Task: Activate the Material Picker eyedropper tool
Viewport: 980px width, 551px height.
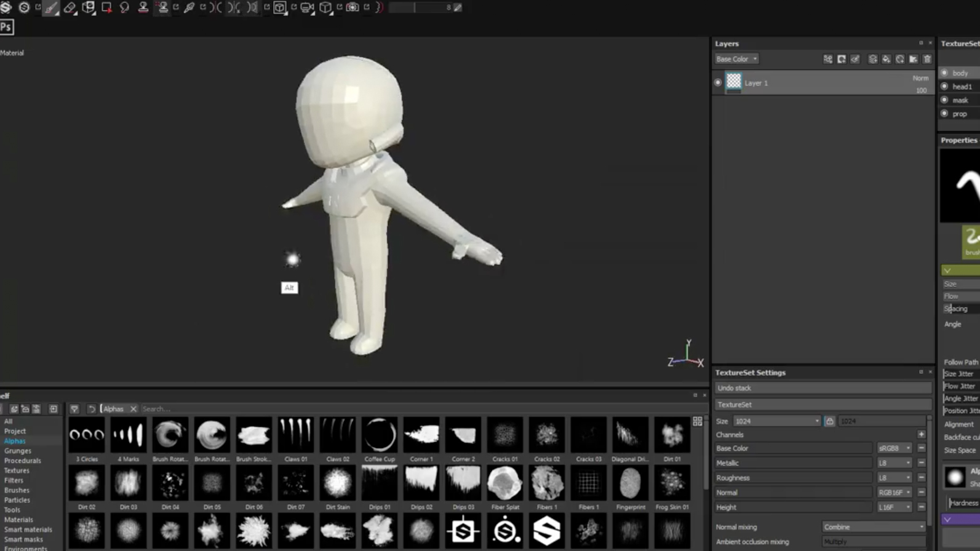Action: click(189, 7)
